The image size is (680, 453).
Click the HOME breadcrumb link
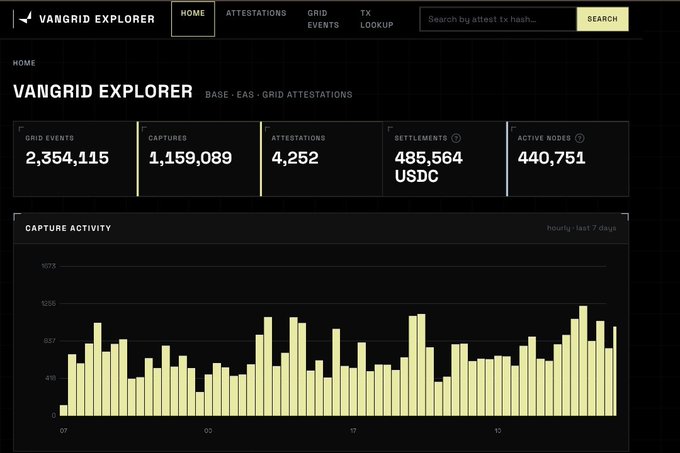(24, 63)
